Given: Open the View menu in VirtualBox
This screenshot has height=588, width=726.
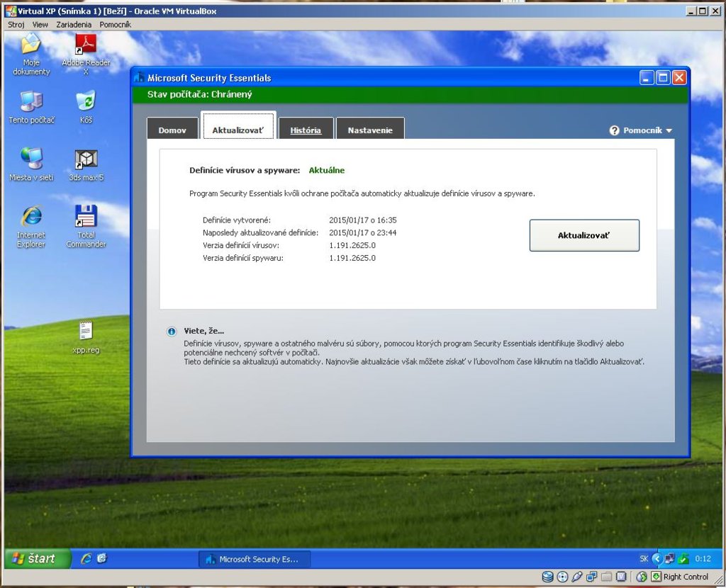Looking at the screenshot, I should tap(40, 25).
